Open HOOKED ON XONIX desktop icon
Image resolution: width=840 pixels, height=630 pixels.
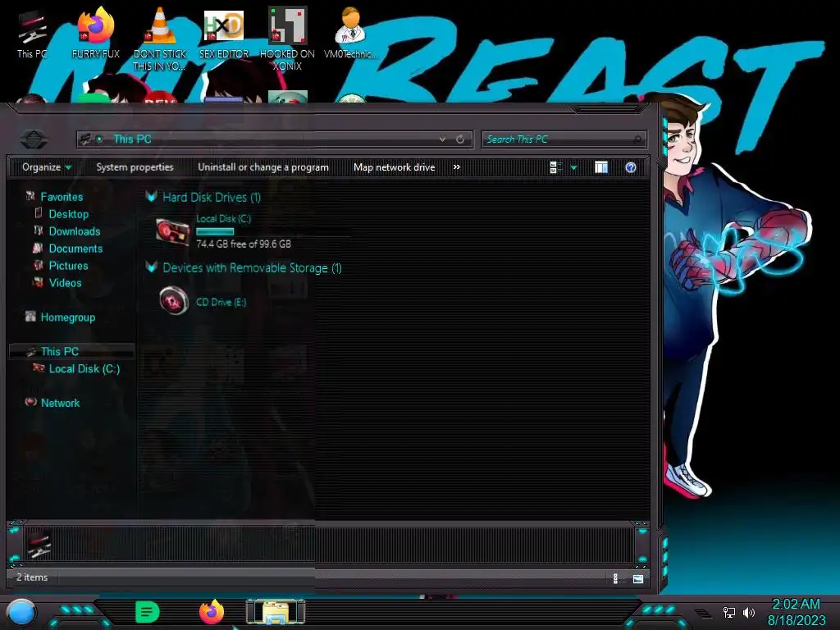(x=287, y=39)
